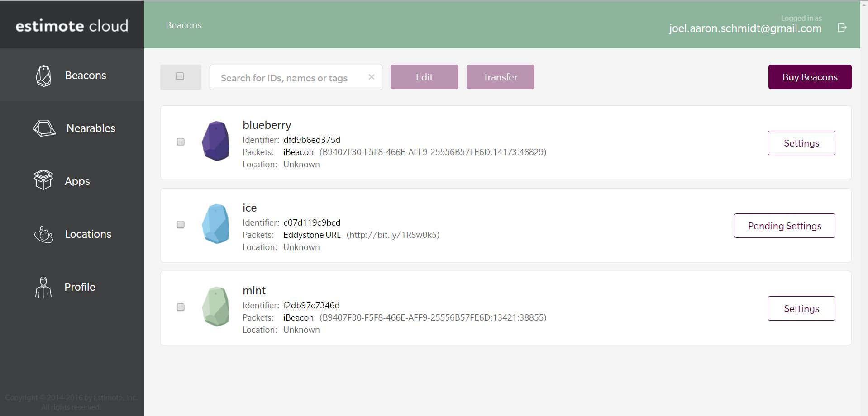Click the Transfer button
868x416 pixels.
(501, 77)
